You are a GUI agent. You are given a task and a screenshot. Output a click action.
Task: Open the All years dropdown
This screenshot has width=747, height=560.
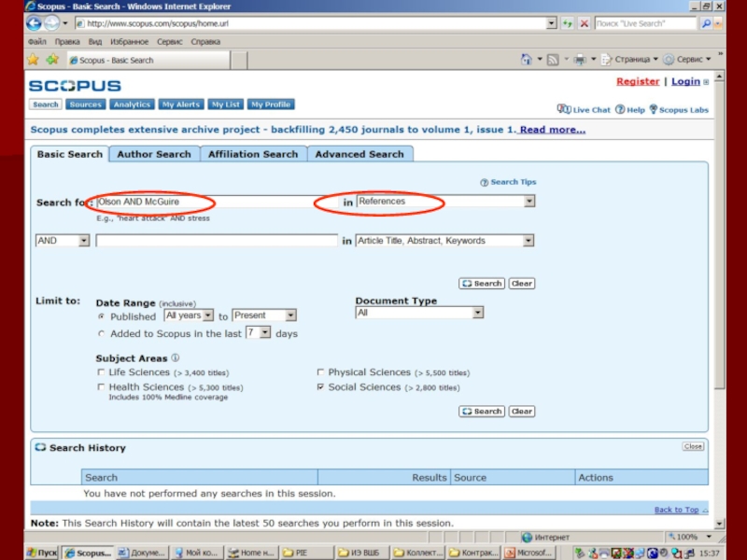pyautogui.click(x=207, y=315)
